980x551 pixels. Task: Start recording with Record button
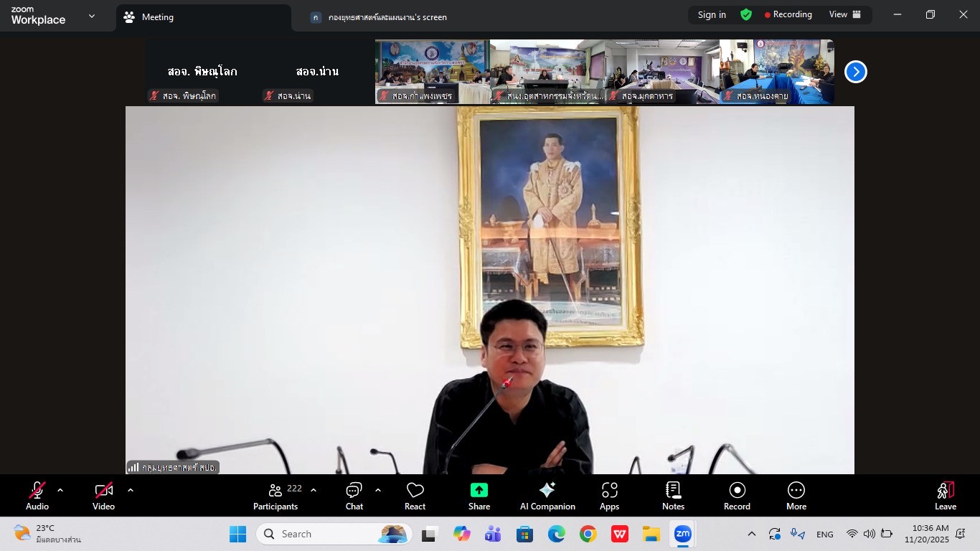[x=737, y=496]
